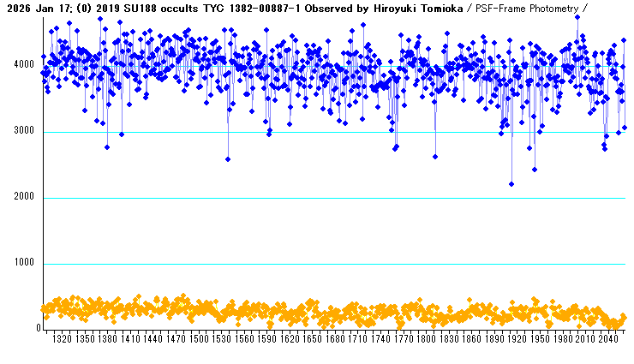The image size is (634, 364).
Task: Click the x-axis frame label 1920
Action: 517,340
